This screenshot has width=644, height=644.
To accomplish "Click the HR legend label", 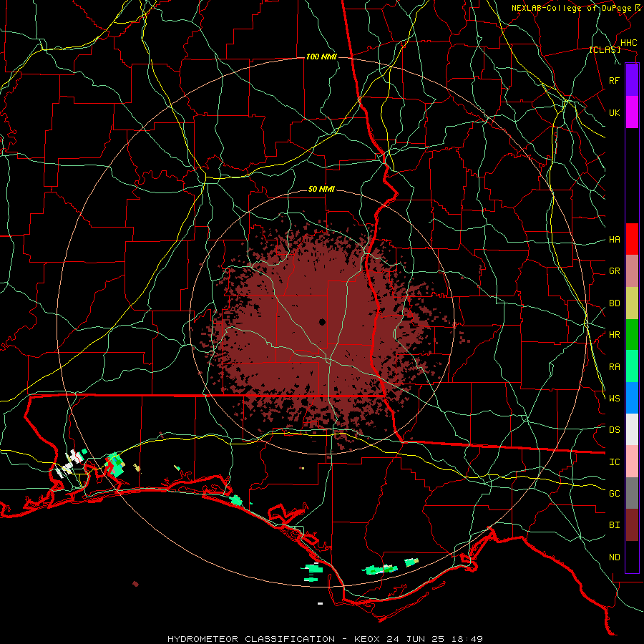I will [614, 335].
